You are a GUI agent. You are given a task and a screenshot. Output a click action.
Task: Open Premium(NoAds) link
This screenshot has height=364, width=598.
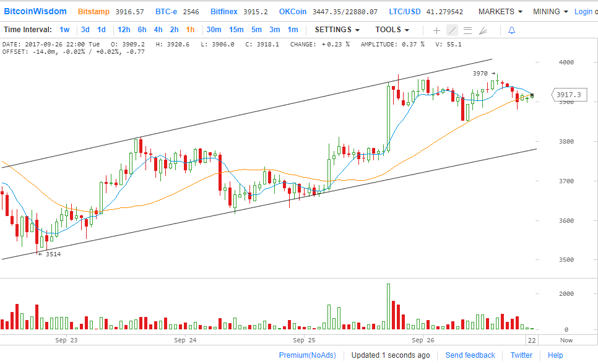point(307,355)
